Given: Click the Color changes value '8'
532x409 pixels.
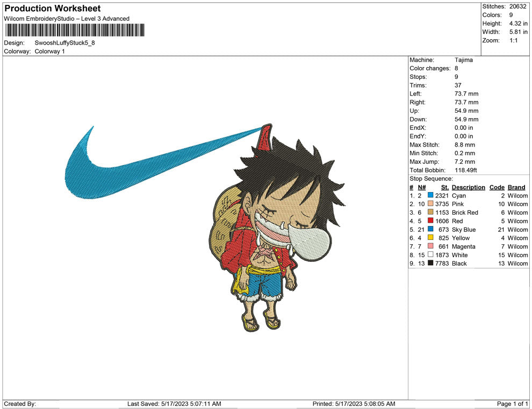Looking at the screenshot, I should (x=456, y=68).
